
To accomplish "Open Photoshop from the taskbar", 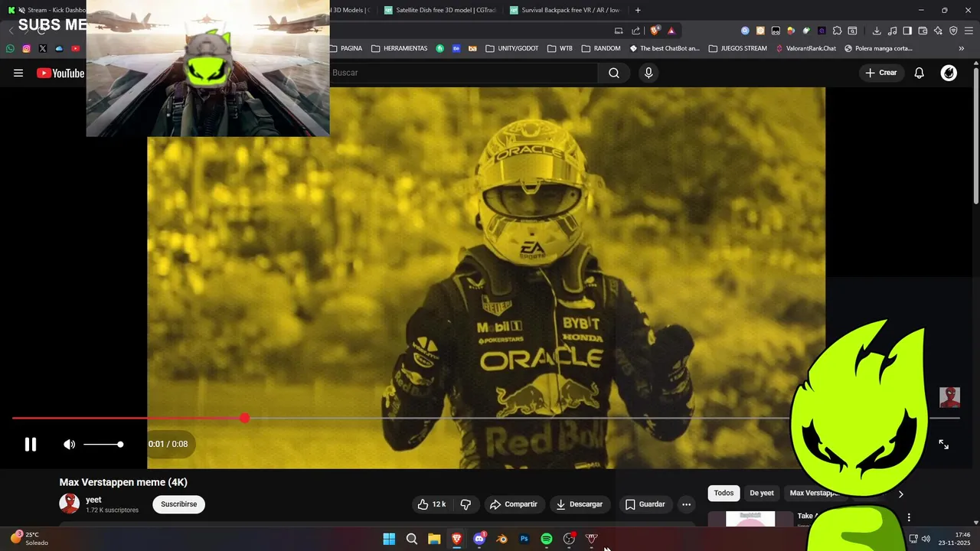I will (524, 539).
